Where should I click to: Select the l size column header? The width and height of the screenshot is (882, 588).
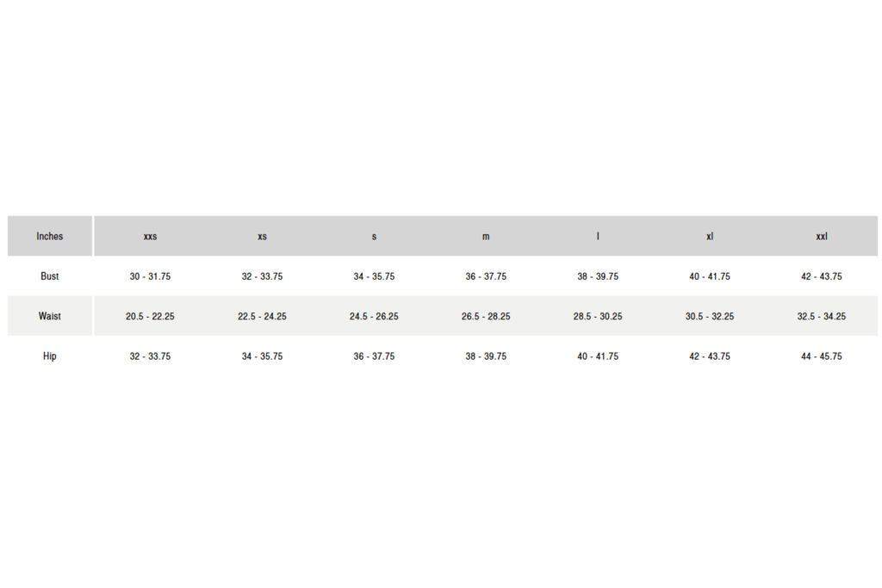tap(598, 237)
